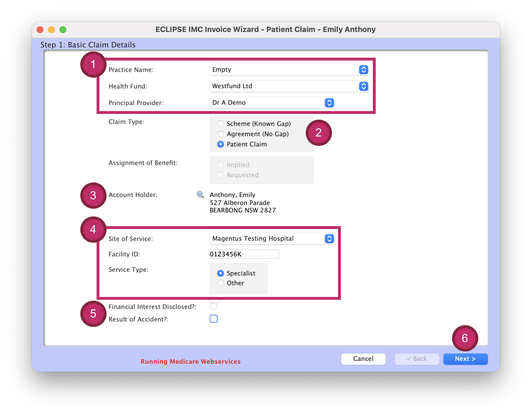Click the Assignment of Benefit label

[143, 163]
